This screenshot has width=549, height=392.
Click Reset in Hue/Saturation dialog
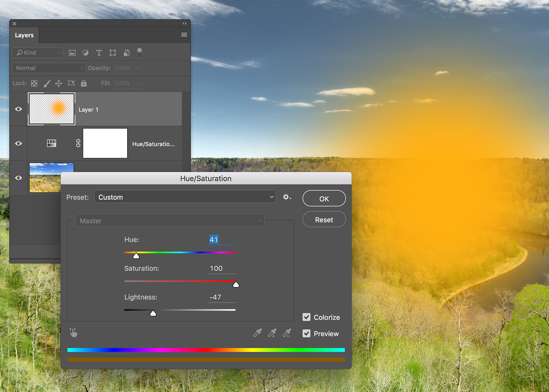click(x=324, y=220)
